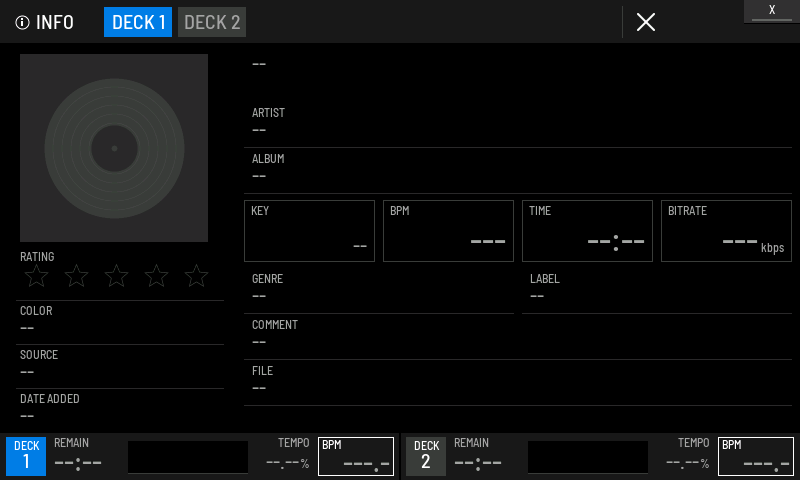Click the TIME info box
This screenshot has height=480, width=800.
pos(587,231)
